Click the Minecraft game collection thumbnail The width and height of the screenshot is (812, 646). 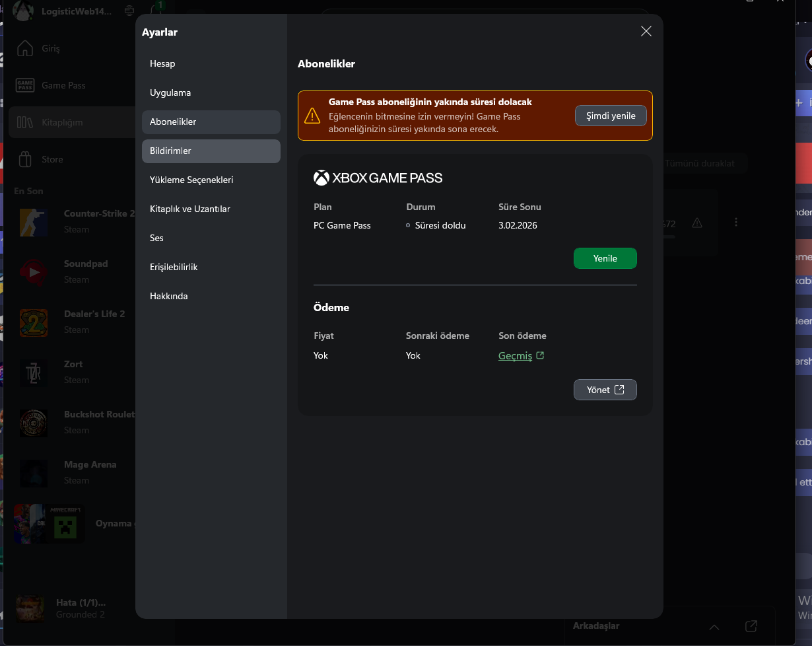pos(50,524)
